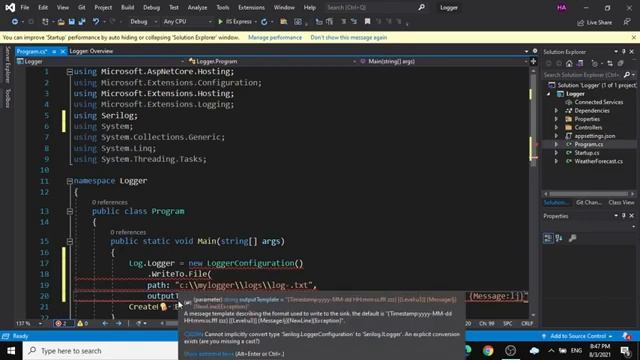The width and height of the screenshot is (640, 360).
Task: Click Don't show this message again link
Action: point(349,38)
